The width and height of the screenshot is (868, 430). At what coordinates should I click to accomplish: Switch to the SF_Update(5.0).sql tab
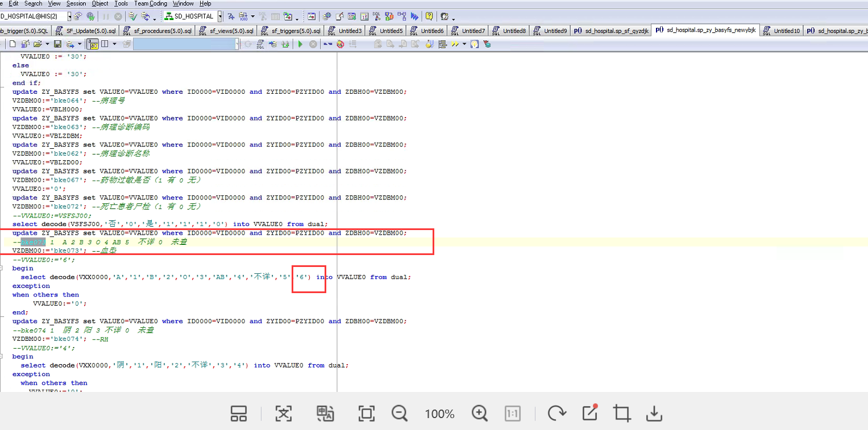click(85, 31)
